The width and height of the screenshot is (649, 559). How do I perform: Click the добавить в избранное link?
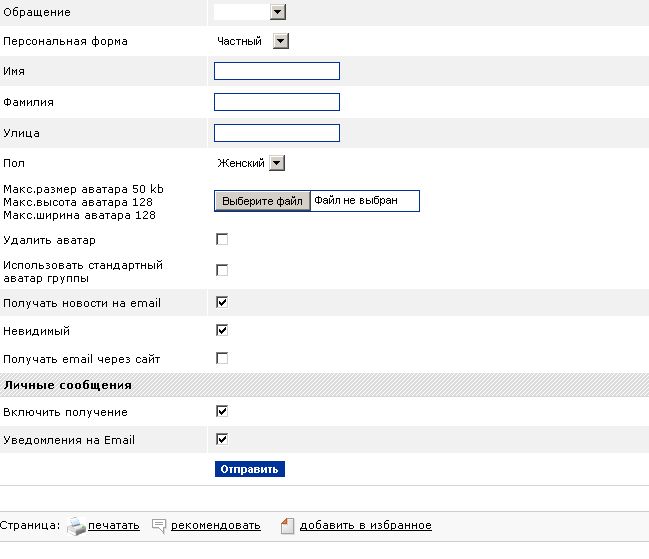click(365, 525)
